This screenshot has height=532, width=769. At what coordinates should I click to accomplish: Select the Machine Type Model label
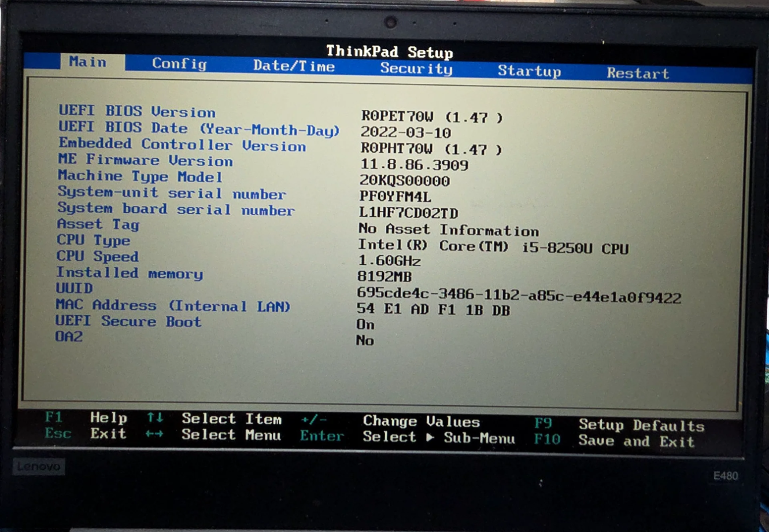[140, 176]
